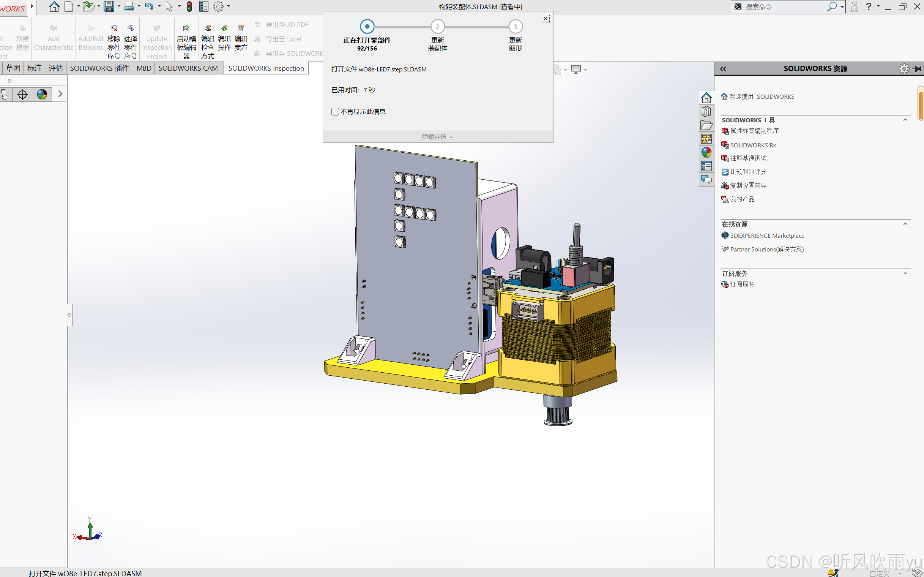Open File Explorer folder icon in task pane
The width and height of the screenshot is (924, 577).
point(706,125)
